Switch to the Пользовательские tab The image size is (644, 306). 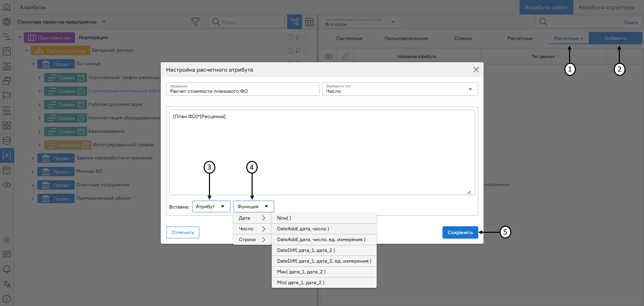coord(406,39)
